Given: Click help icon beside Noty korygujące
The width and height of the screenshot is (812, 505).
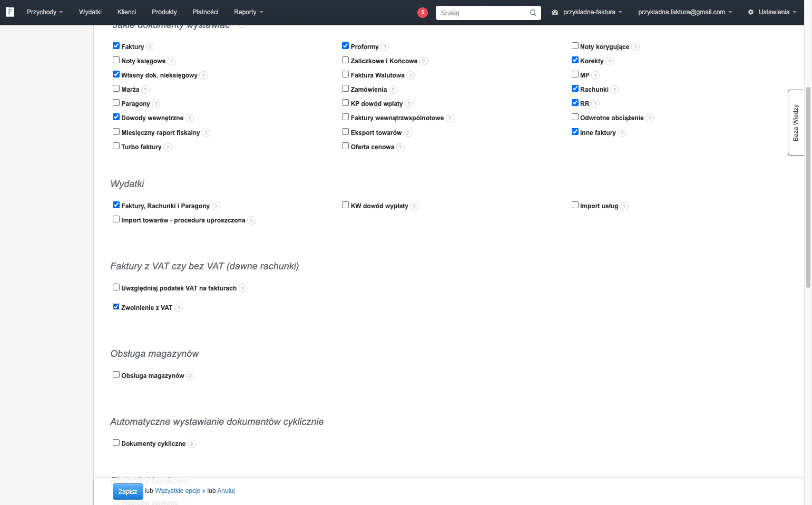Looking at the screenshot, I should point(635,47).
